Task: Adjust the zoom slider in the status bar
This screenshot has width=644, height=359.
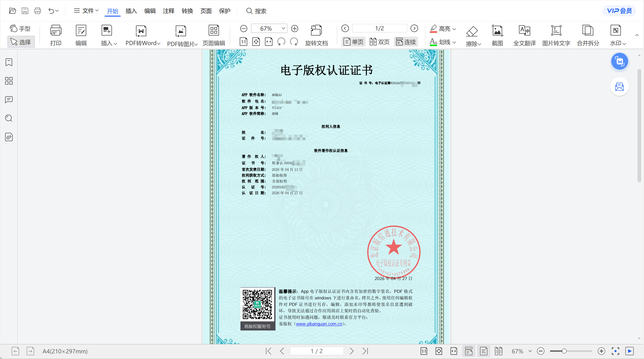Action: [564, 351]
